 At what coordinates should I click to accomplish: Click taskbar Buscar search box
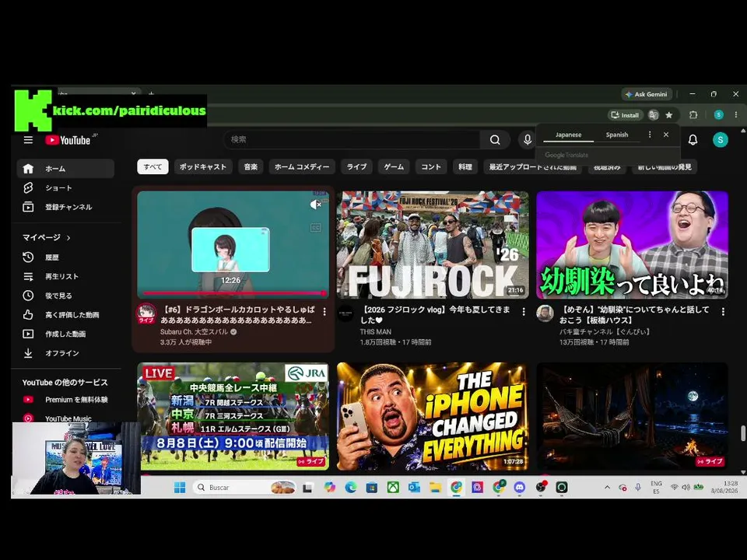pyautogui.click(x=245, y=487)
